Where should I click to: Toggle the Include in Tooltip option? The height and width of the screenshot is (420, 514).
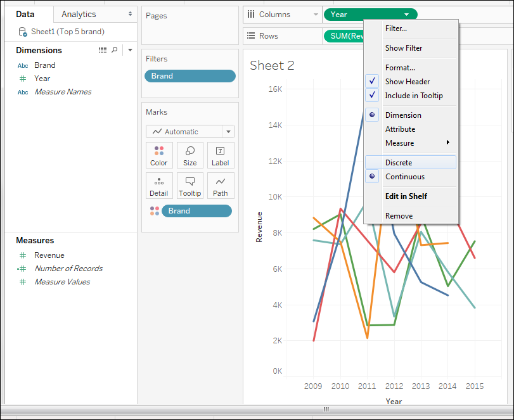click(x=412, y=95)
